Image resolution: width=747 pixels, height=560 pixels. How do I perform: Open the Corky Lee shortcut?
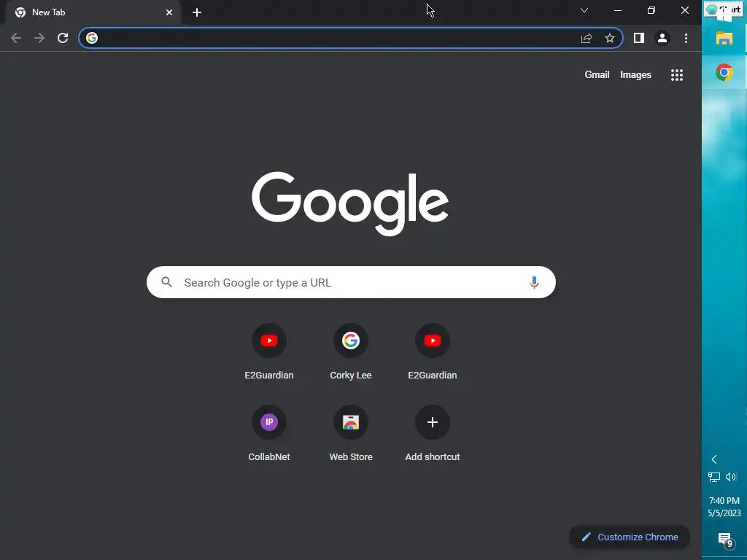tap(351, 351)
